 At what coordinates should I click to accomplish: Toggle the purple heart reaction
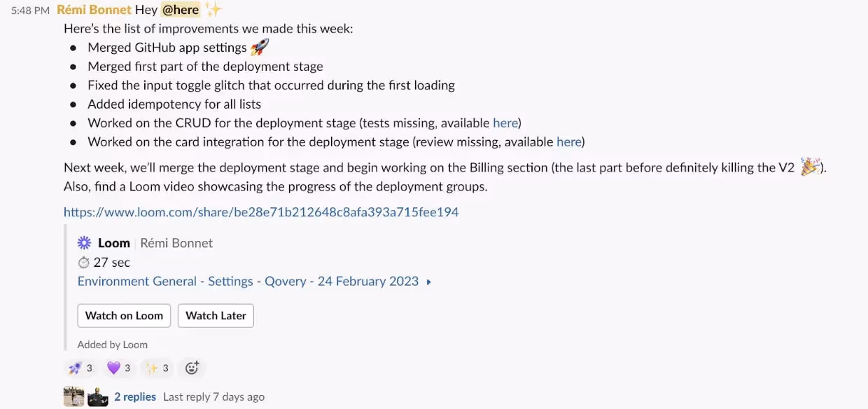[118, 368]
